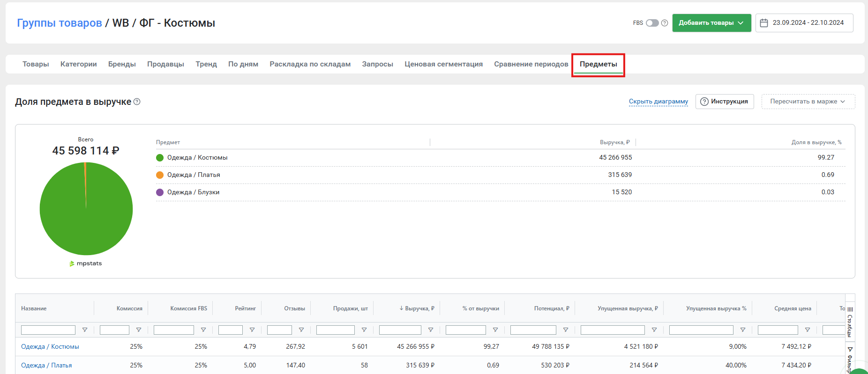Open the Тренд tab
This screenshot has width=868, height=374.
tap(206, 64)
